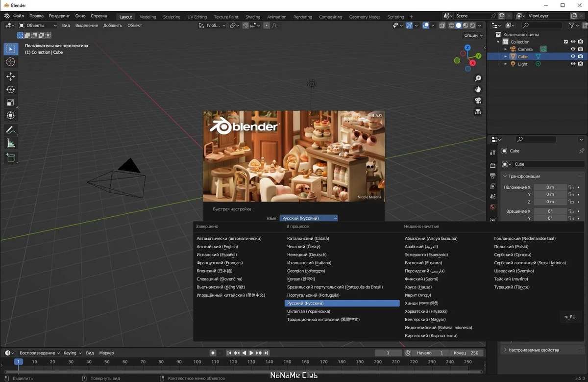Open the Options dropdown
The image size is (588, 382).
click(x=473, y=35)
